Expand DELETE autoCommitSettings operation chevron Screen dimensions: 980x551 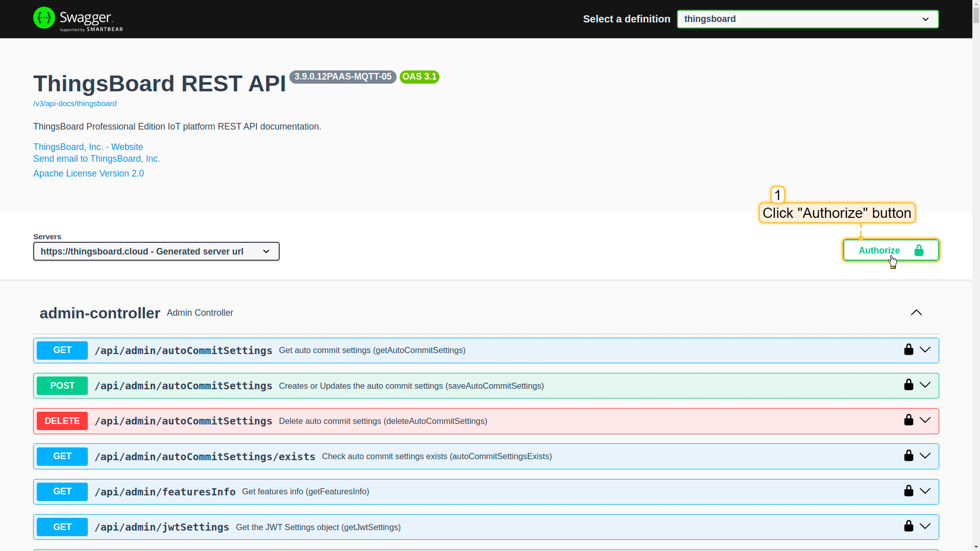(x=925, y=420)
